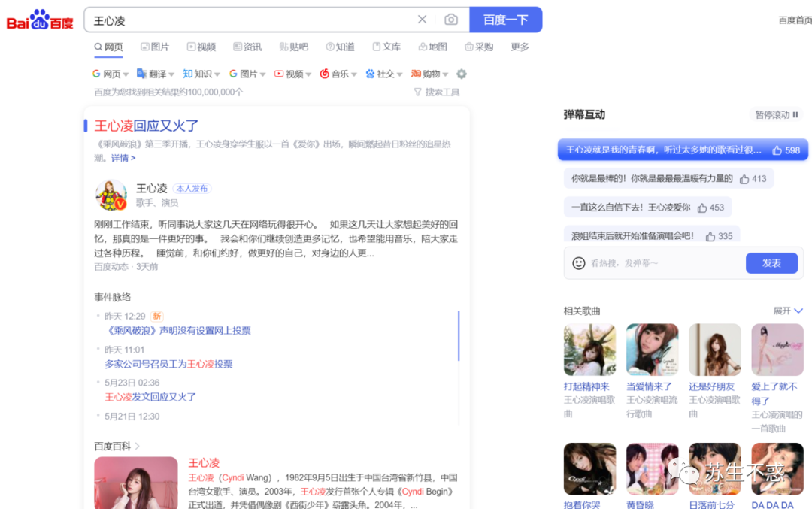Viewport: 812px width, 509px height.
Task: Click DA DA DA song title
Action: click(772, 504)
